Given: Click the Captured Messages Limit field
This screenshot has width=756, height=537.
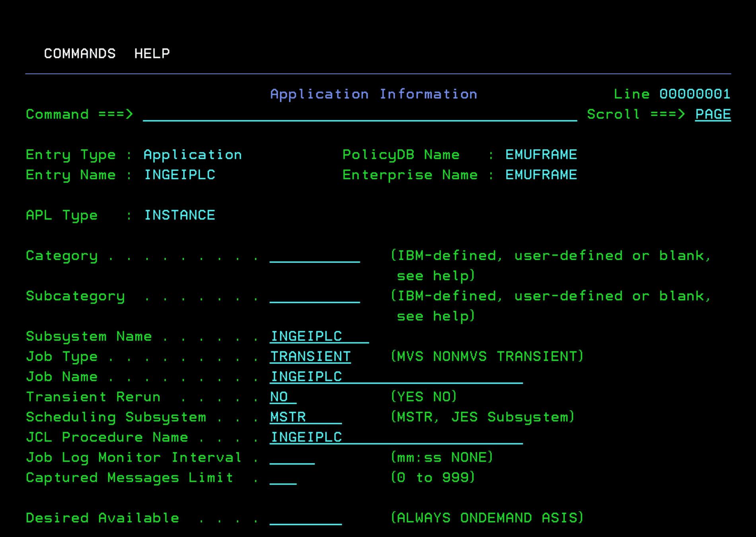Looking at the screenshot, I should click(x=283, y=478).
